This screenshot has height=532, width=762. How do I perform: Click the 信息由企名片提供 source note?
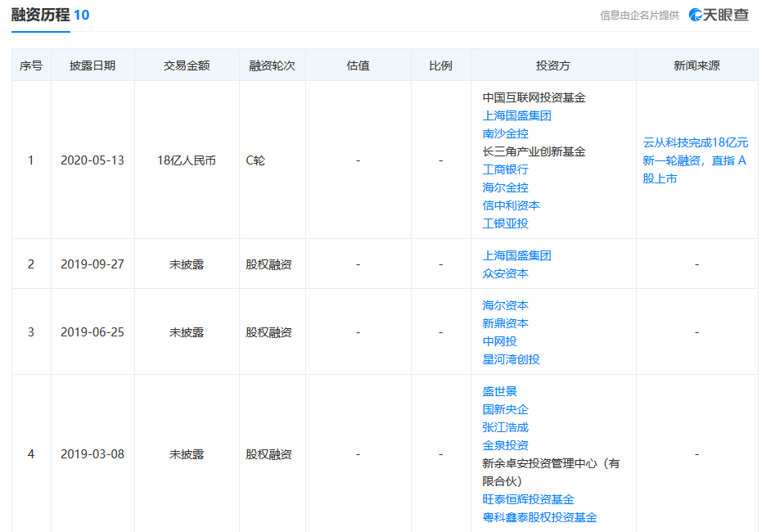(x=639, y=16)
